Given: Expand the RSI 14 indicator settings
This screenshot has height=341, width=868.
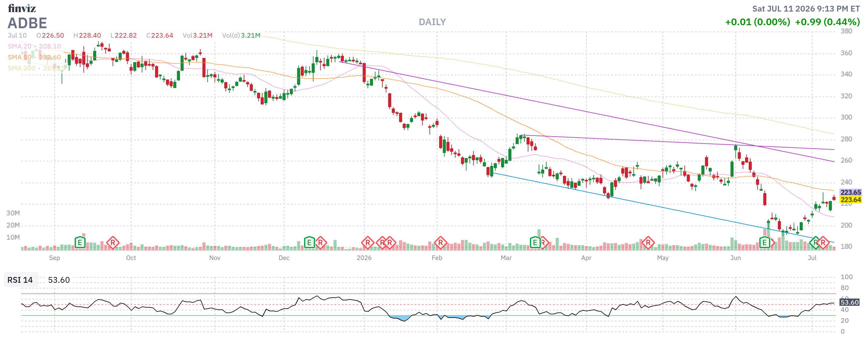Looking at the screenshot, I should point(20,280).
